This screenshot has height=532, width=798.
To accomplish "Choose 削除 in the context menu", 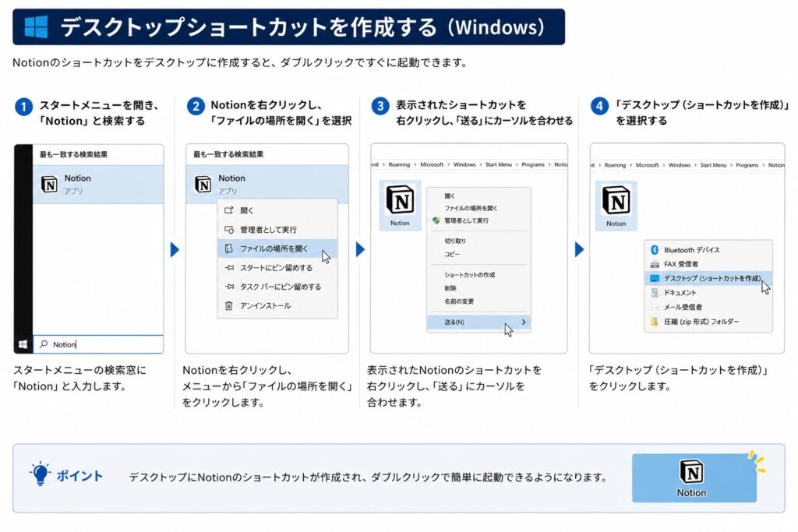I will tap(450, 288).
